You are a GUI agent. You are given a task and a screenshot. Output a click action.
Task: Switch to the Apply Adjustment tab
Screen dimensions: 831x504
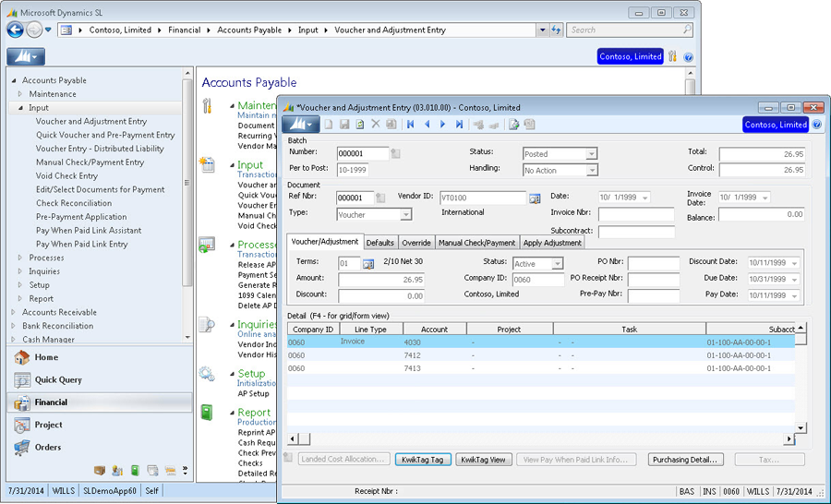tap(552, 242)
